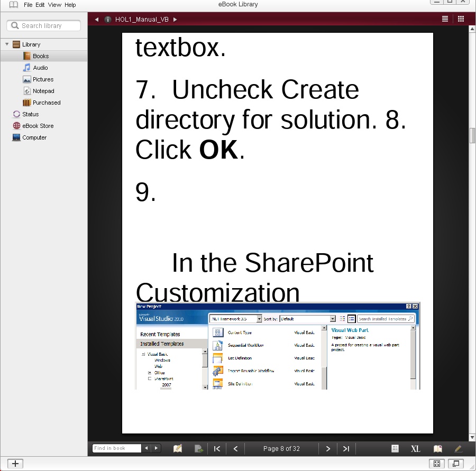Open the Audio section
476x471 pixels.
pos(40,68)
